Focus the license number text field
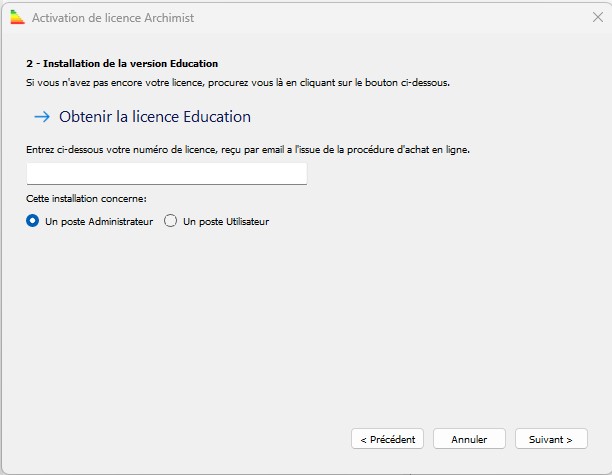The image size is (612, 475). (166, 174)
